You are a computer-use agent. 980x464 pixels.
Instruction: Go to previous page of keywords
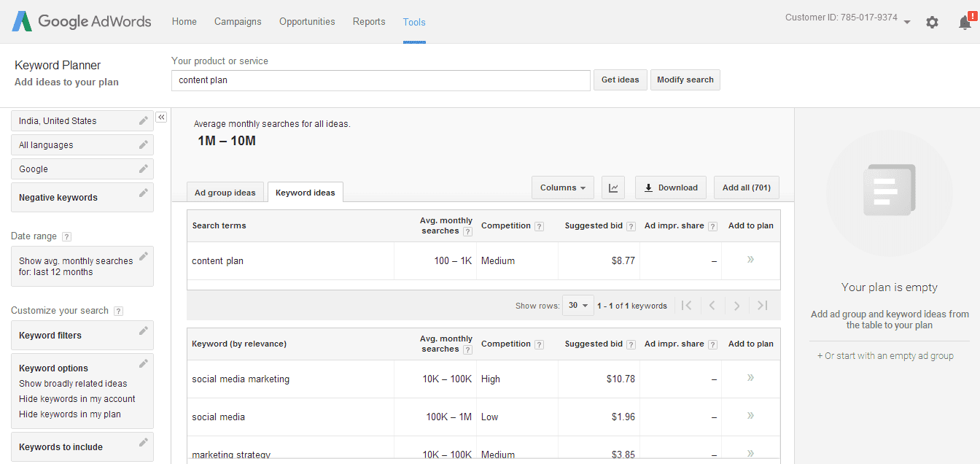pos(712,306)
